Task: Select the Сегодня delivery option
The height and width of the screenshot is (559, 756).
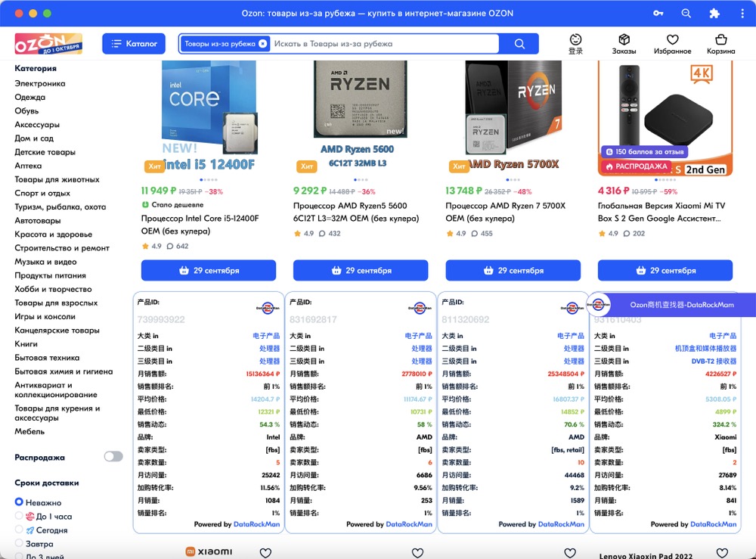Action: tap(20, 530)
